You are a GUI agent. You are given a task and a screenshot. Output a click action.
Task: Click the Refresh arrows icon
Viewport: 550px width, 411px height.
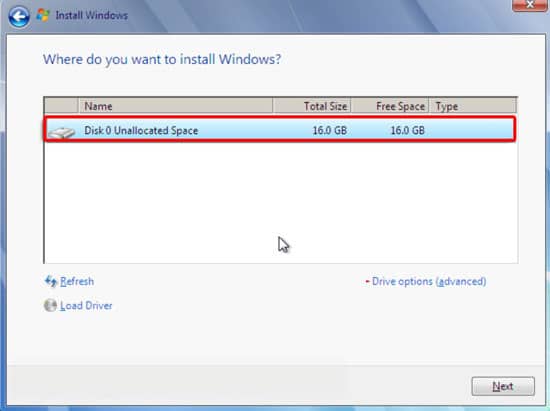click(51, 281)
